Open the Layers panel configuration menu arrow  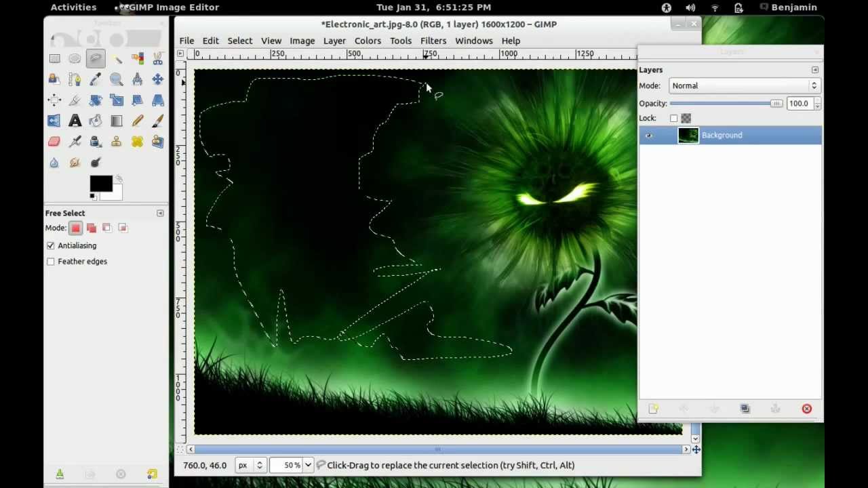pyautogui.click(x=815, y=70)
